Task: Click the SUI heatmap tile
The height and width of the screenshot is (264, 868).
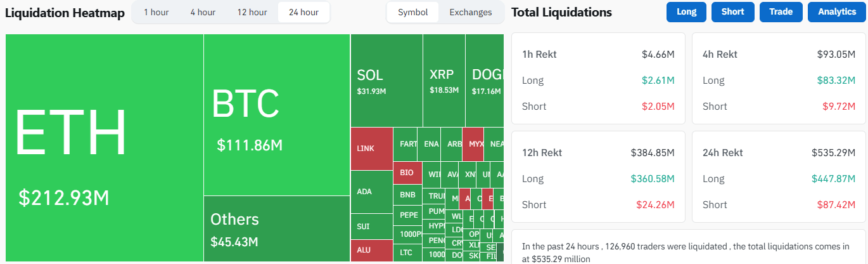Action: click(x=371, y=227)
